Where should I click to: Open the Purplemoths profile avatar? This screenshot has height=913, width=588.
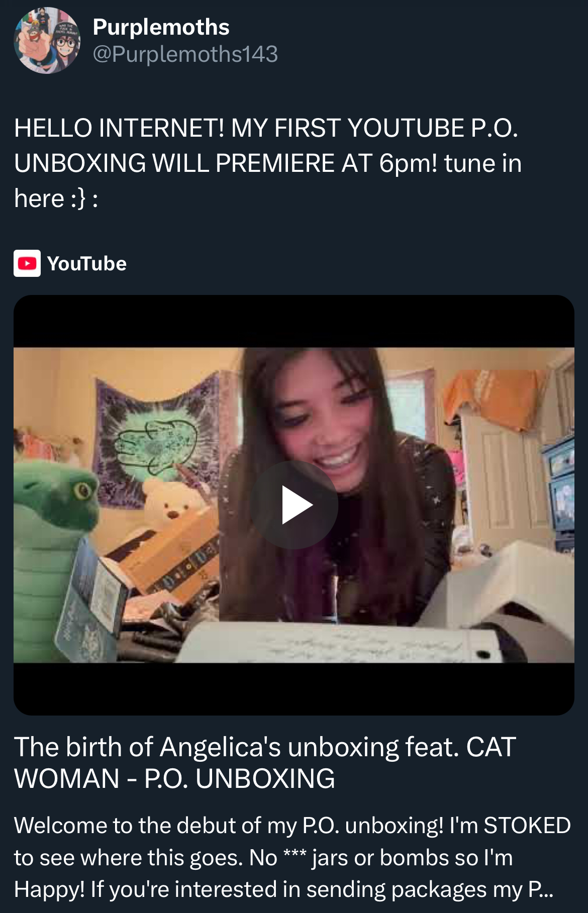pos(47,41)
